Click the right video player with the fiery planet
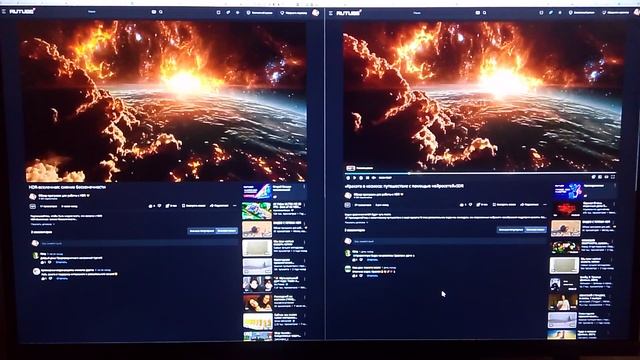The image size is (640, 360). [482, 97]
